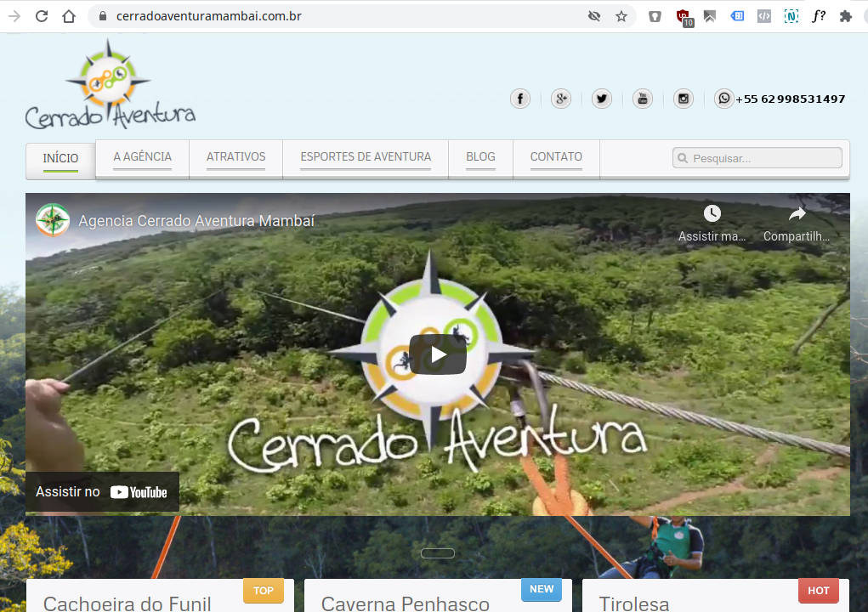This screenshot has width=868, height=612.
Task: Open the ATRATIVOS menu item
Action: (235, 157)
